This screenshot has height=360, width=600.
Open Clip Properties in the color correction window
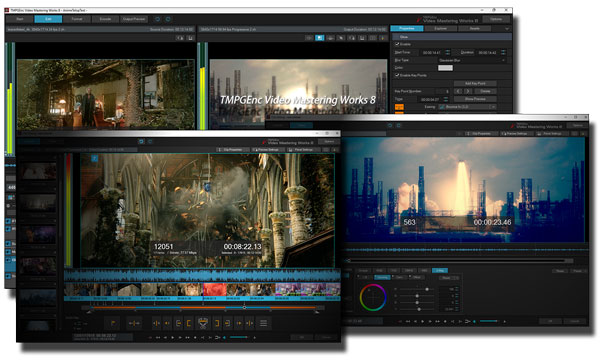click(x=482, y=134)
